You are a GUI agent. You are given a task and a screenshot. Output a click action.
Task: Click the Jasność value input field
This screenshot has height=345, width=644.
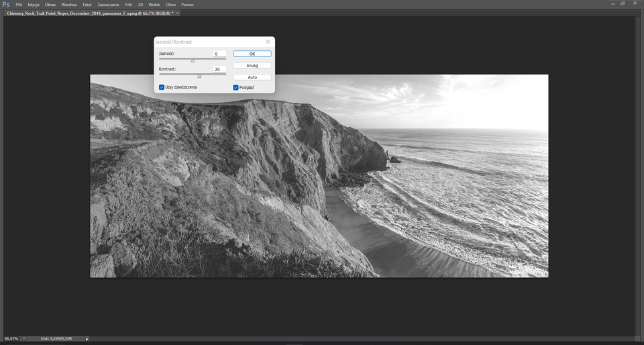219,54
